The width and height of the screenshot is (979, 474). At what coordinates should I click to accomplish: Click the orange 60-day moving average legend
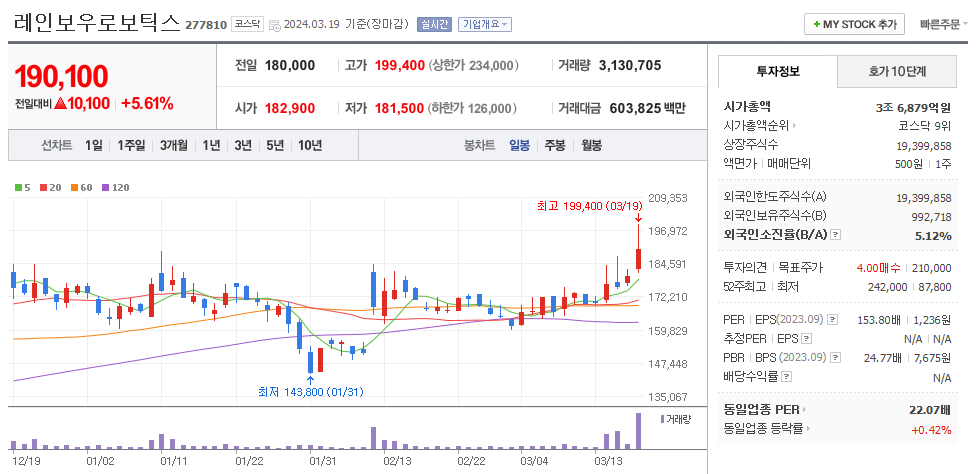[81, 187]
